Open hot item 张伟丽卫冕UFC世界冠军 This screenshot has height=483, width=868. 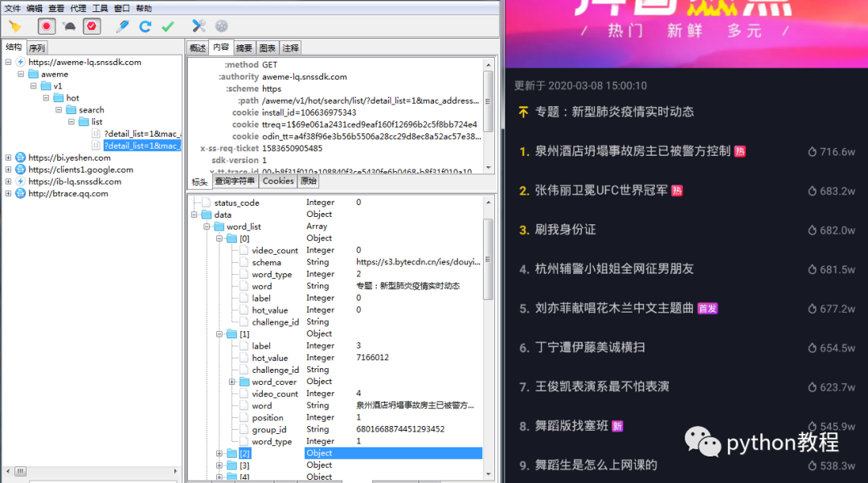601,190
